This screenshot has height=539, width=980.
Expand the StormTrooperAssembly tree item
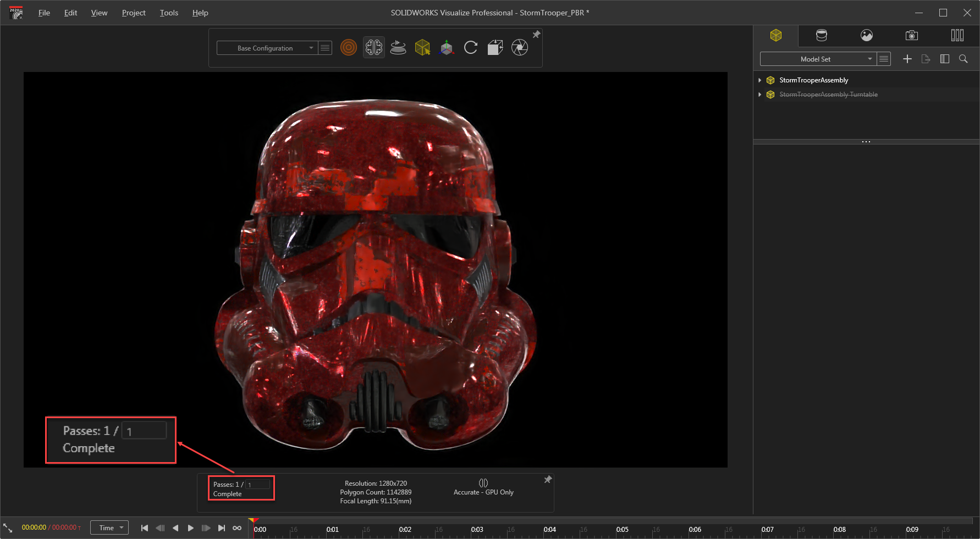tap(760, 80)
